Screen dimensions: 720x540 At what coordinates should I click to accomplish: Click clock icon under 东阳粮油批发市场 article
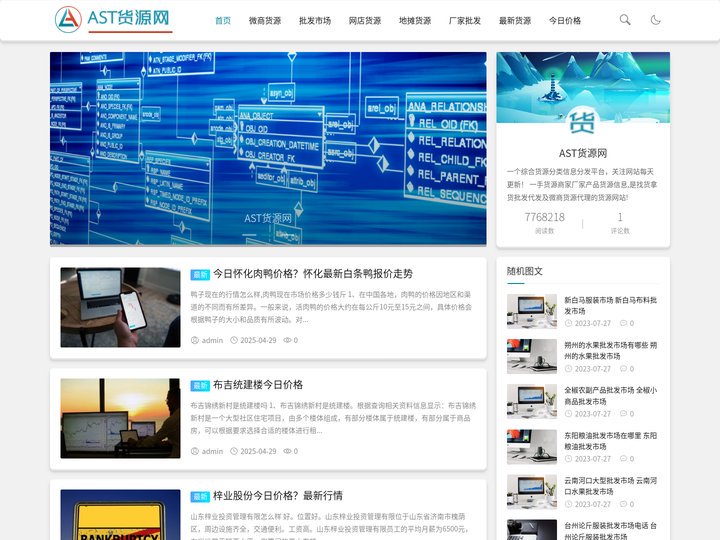pyautogui.click(x=568, y=459)
